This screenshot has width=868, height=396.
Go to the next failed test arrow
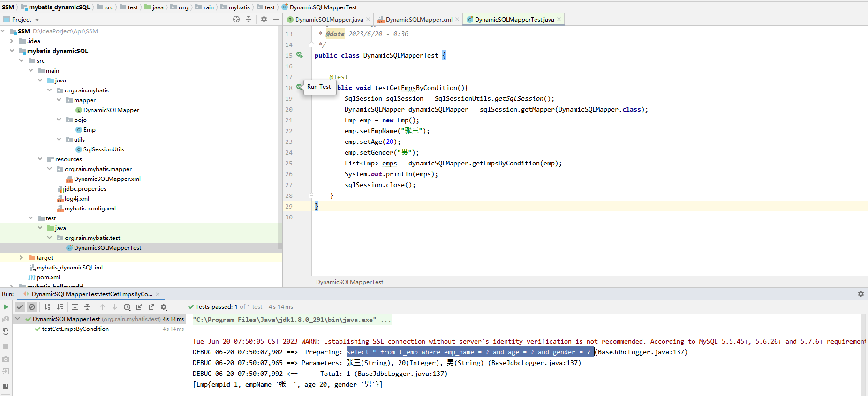pos(115,307)
